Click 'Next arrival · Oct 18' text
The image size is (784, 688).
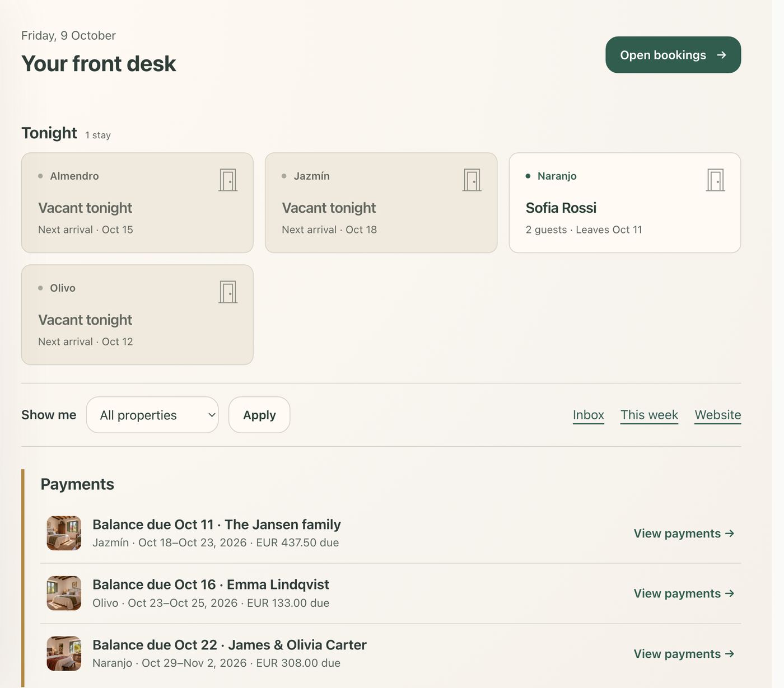coord(329,230)
